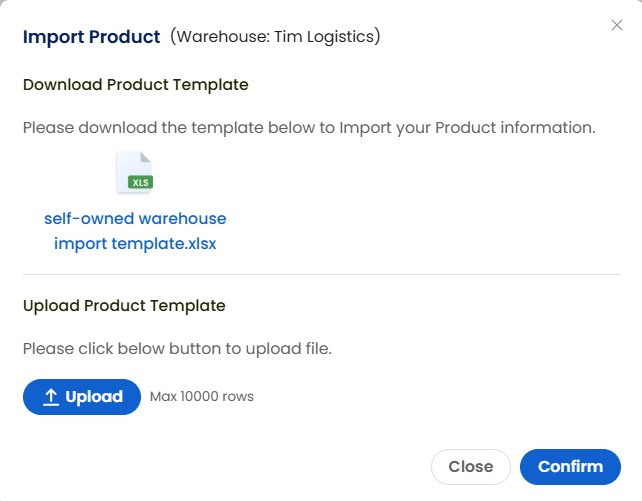Click the 'Tim Logistics' warehouse name

click(324, 36)
